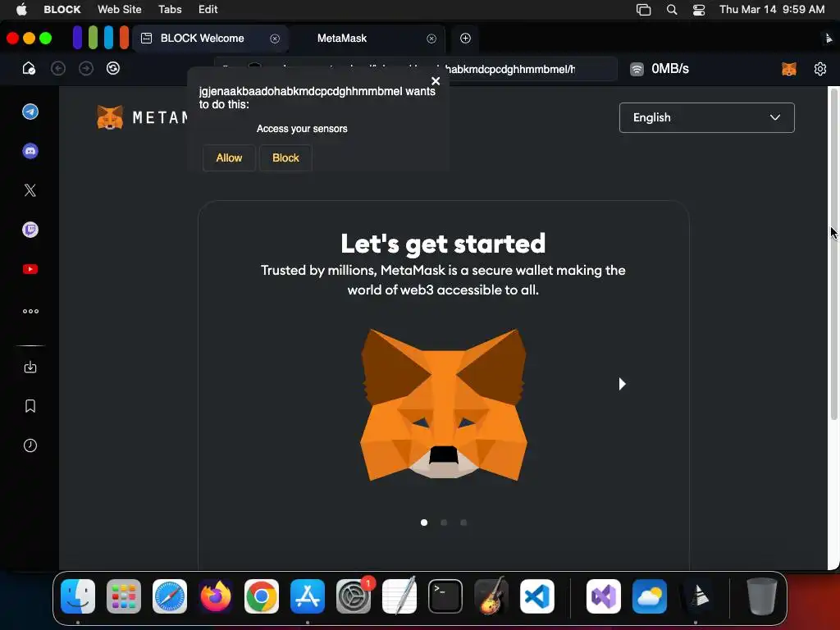Open browsing history clock icon
Screen dimensions: 840x630
pyautogui.click(x=30, y=445)
